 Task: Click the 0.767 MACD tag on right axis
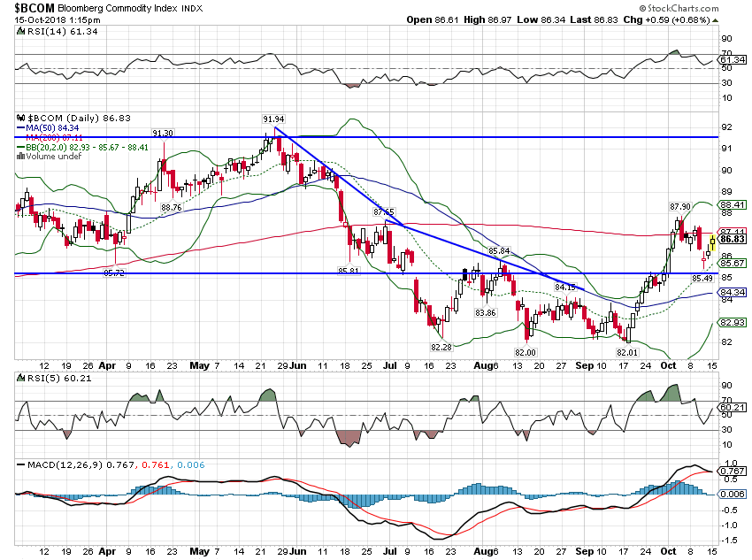tap(733, 471)
